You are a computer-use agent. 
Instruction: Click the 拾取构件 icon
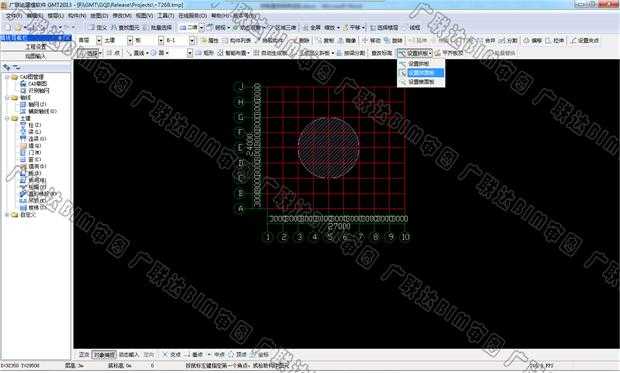[269, 40]
